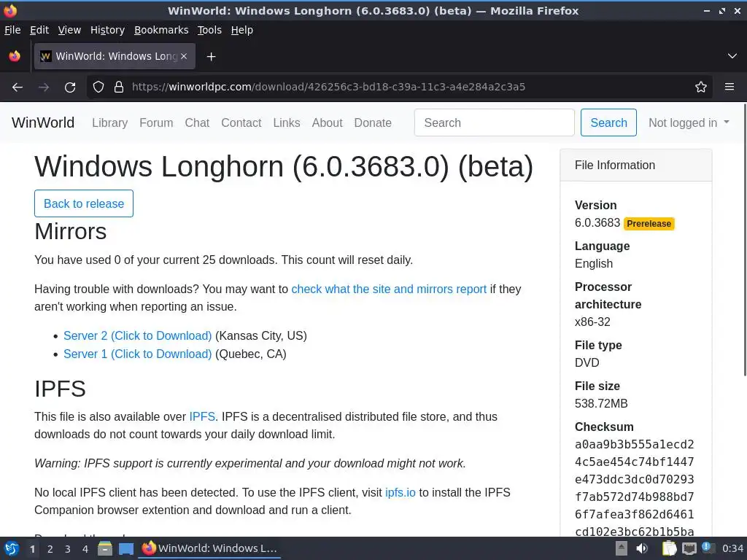Click the forward navigation arrow

point(44,87)
